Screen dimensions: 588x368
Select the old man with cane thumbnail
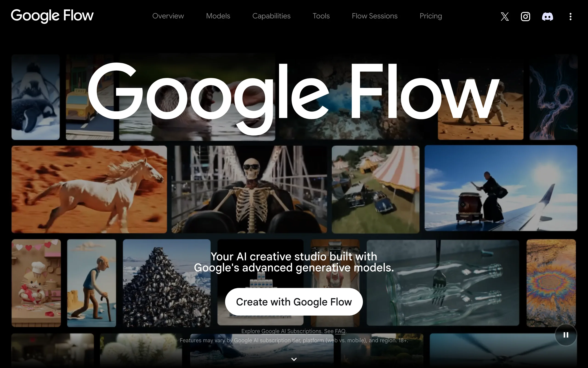pyautogui.click(x=92, y=283)
